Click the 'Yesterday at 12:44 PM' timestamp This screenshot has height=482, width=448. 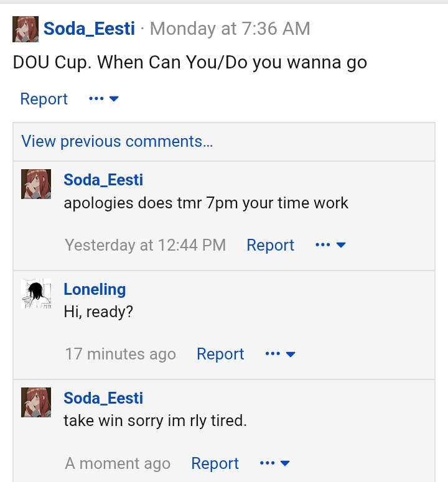click(x=145, y=245)
